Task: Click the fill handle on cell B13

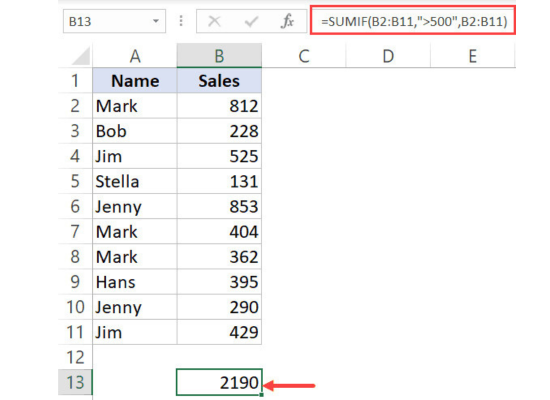Action: pyautogui.click(x=262, y=395)
